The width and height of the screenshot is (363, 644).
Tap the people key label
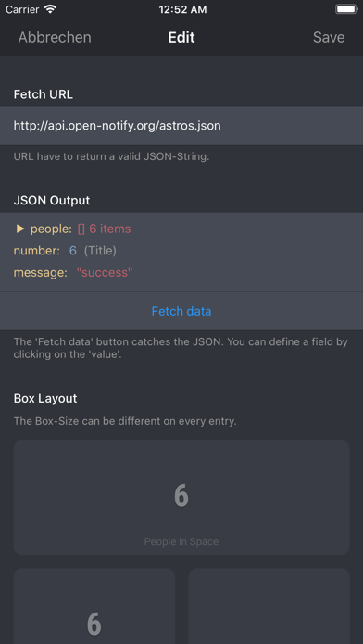[x=51, y=229]
